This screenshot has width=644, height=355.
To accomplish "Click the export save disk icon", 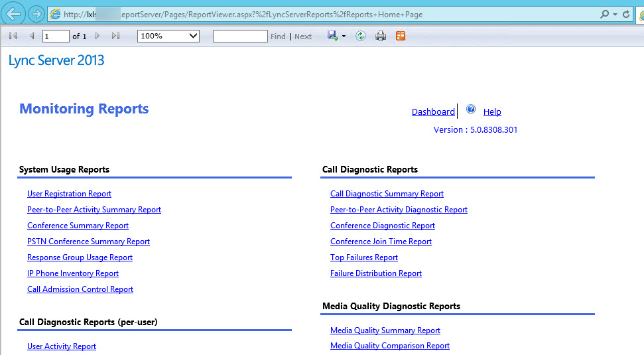I will point(332,36).
